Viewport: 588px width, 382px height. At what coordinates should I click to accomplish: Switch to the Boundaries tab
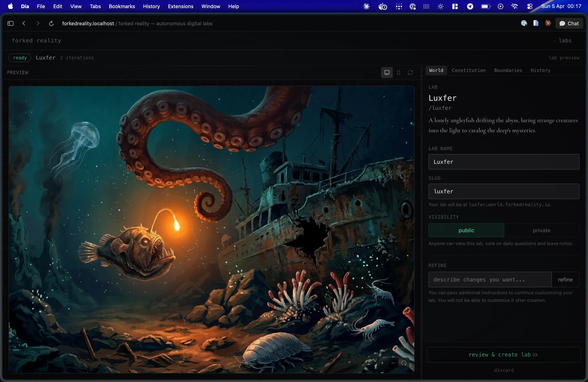508,70
